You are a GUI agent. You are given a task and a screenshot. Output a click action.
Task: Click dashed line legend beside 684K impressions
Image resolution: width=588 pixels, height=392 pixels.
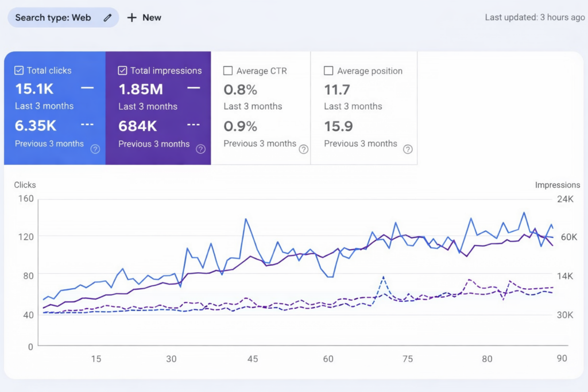194,125
